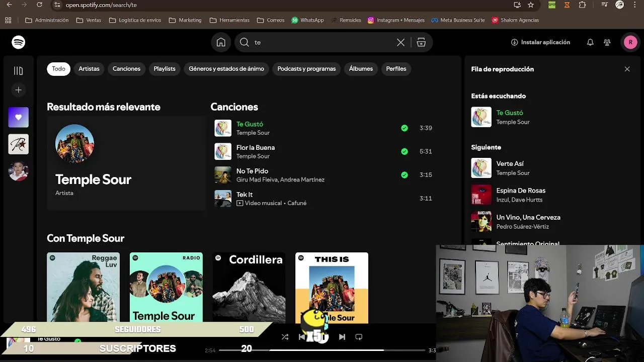Viewport: 644px width, 362px height.
Task: Open the Ventas bookmarks folder
Action: [x=89, y=20]
